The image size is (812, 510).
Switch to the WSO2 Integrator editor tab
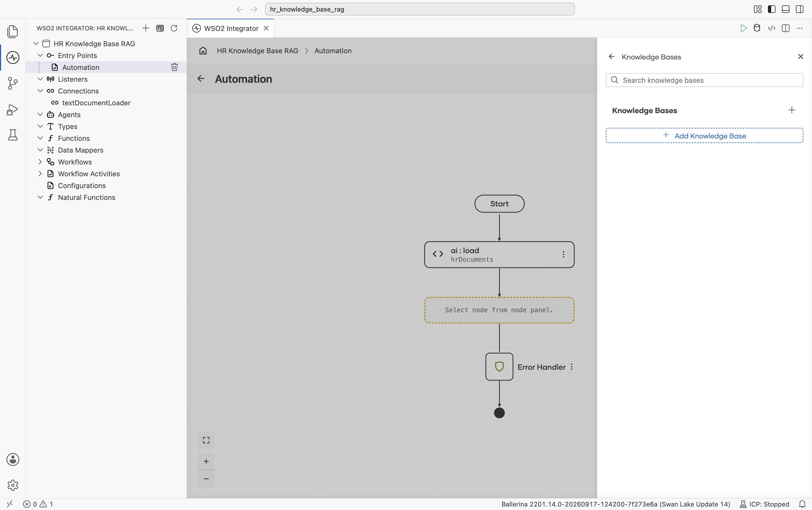click(x=231, y=28)
